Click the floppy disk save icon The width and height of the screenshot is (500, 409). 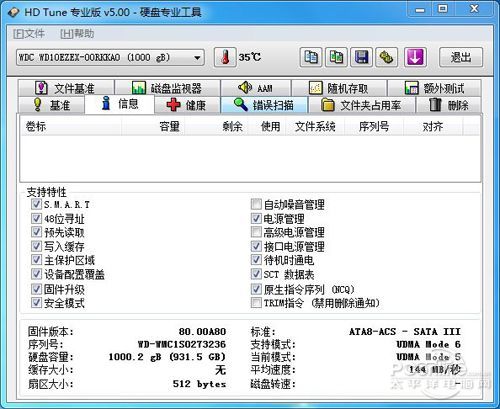click(x=361, y=57)
